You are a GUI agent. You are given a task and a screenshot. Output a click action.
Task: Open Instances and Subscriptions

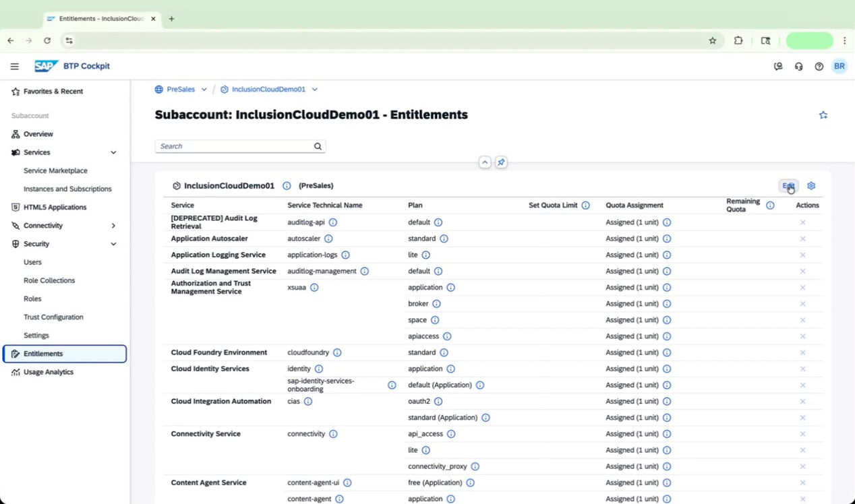[x=67, y=189]
